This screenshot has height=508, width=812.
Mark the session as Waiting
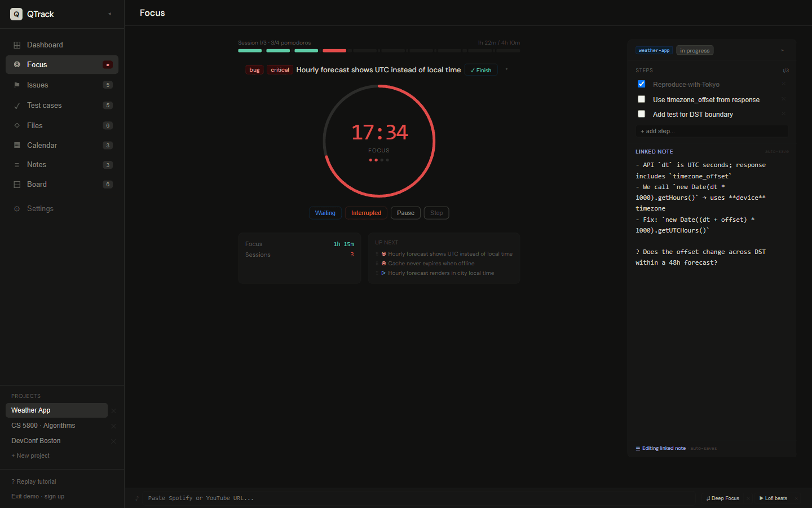point(325,213)
